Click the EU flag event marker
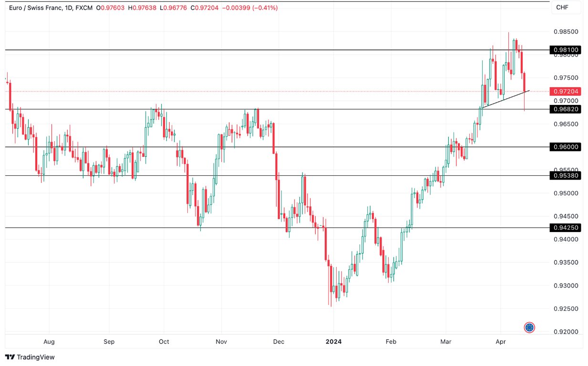This screenshot has width=588, height=366. (x=530, y=327)
